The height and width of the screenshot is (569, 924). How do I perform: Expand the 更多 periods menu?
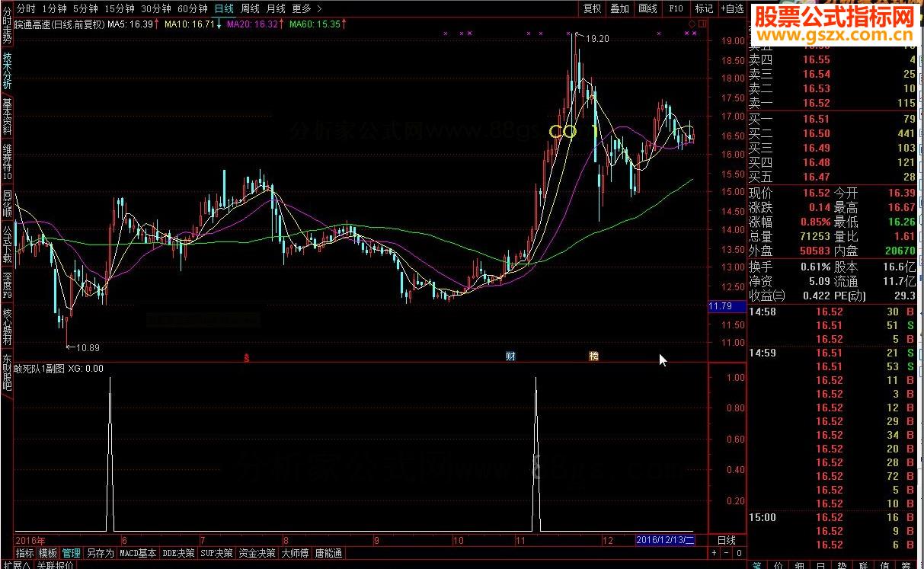tap(306, 8)
